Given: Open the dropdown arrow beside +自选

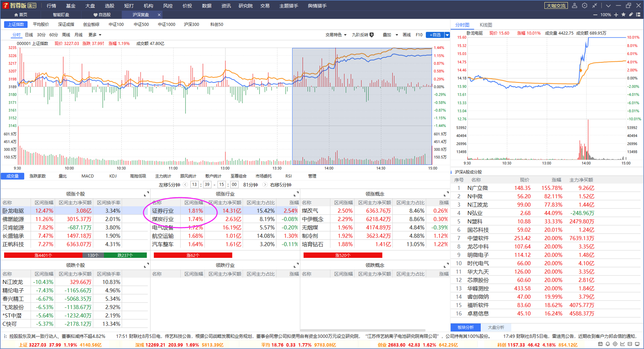Looking at the screenshot, I should (x=447, y=35).
